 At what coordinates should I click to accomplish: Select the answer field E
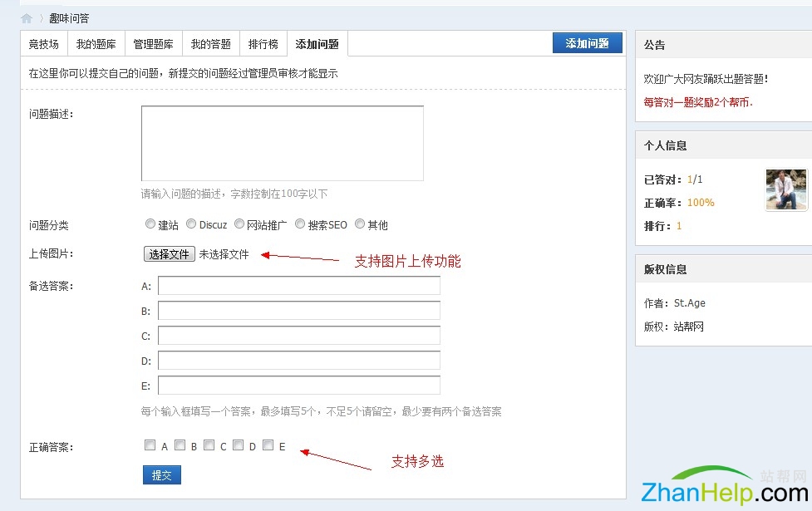coord(299,386)
